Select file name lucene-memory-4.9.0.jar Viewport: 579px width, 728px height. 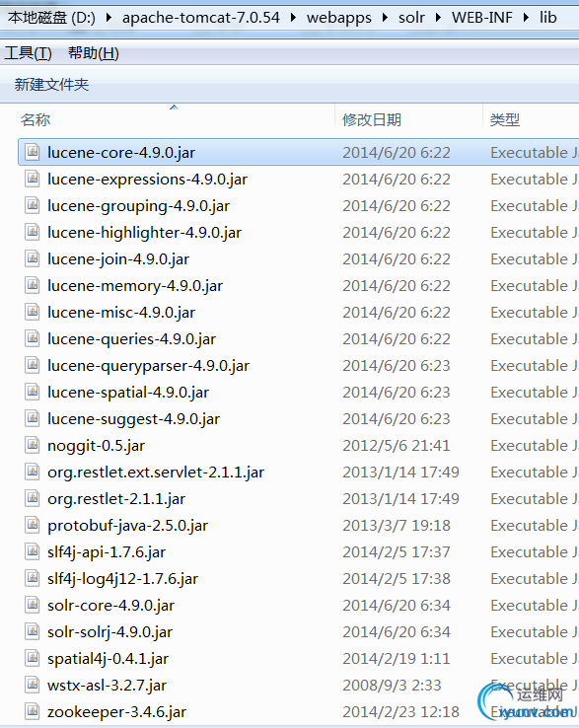(x=135, y=285)
